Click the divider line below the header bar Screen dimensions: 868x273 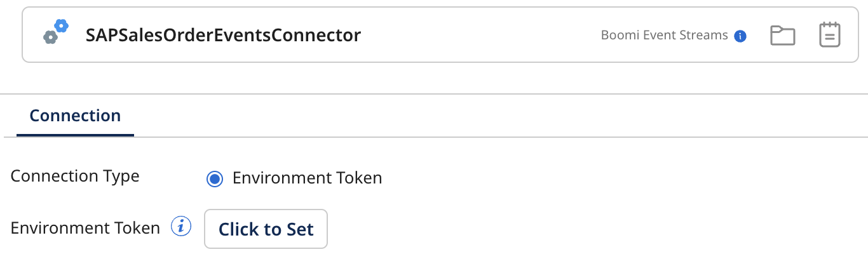[434, 95]
